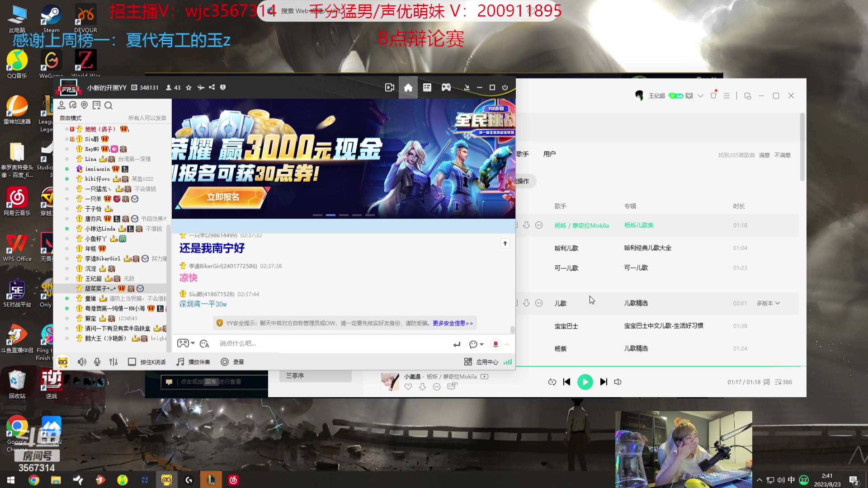Click 自由模式 channel mode label
Viewport: 868px width, 488px height.
(x=71, y=118)
